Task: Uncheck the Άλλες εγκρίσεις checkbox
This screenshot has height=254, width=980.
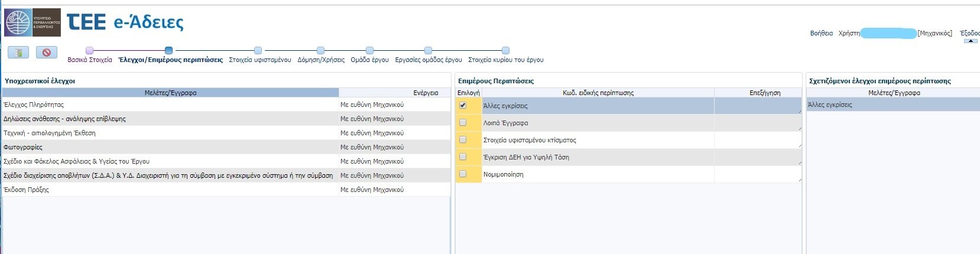Action: [x=463, y=105]
